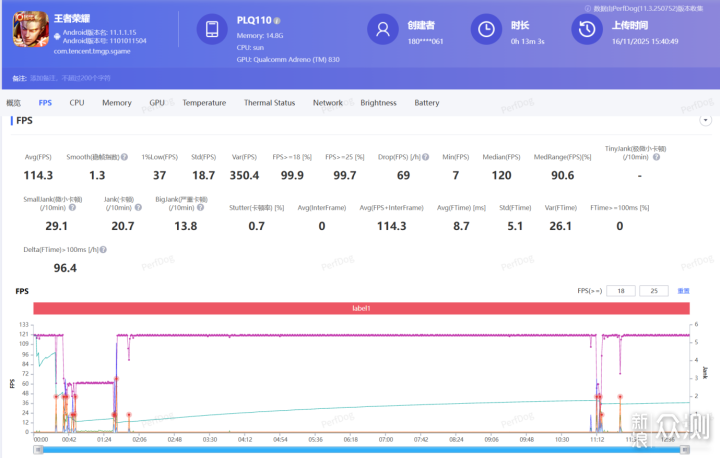Click the info icon next to PLQ110
This screenshot has width=720, height=458.
pyautogui.click(x=277, y=20)
